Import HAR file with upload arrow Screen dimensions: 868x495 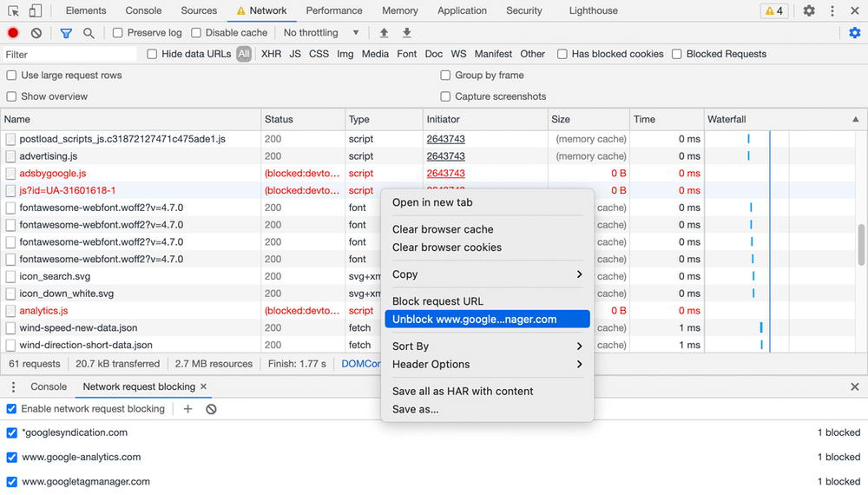tap(384, 33)
